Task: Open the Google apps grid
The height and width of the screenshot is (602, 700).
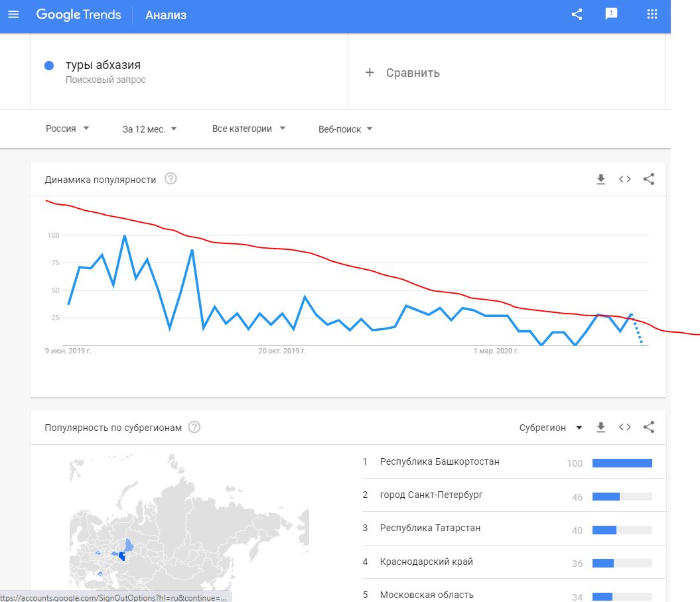Action: (x=652, y=15)
